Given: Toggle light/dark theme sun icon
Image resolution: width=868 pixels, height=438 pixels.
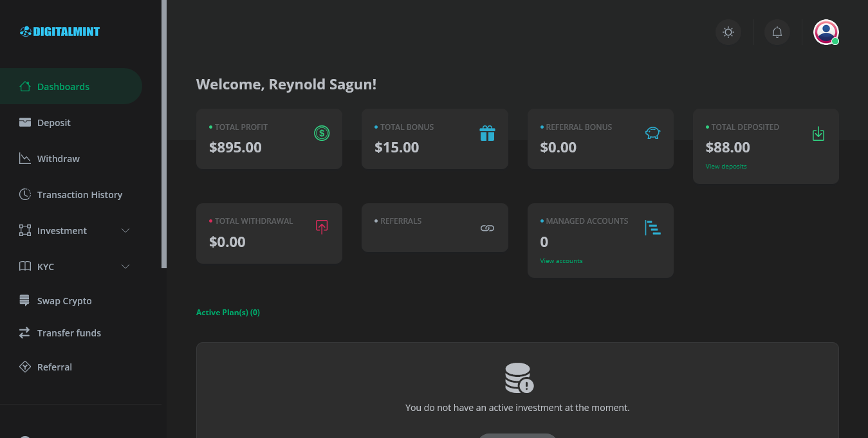Looking at the screenshot, I should tap(728, 32).
